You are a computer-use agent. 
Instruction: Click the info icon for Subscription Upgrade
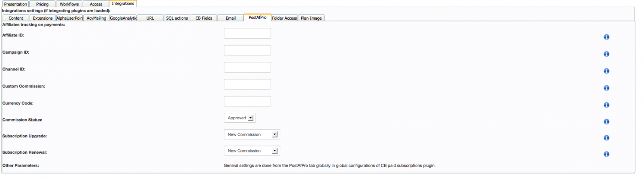606,138
